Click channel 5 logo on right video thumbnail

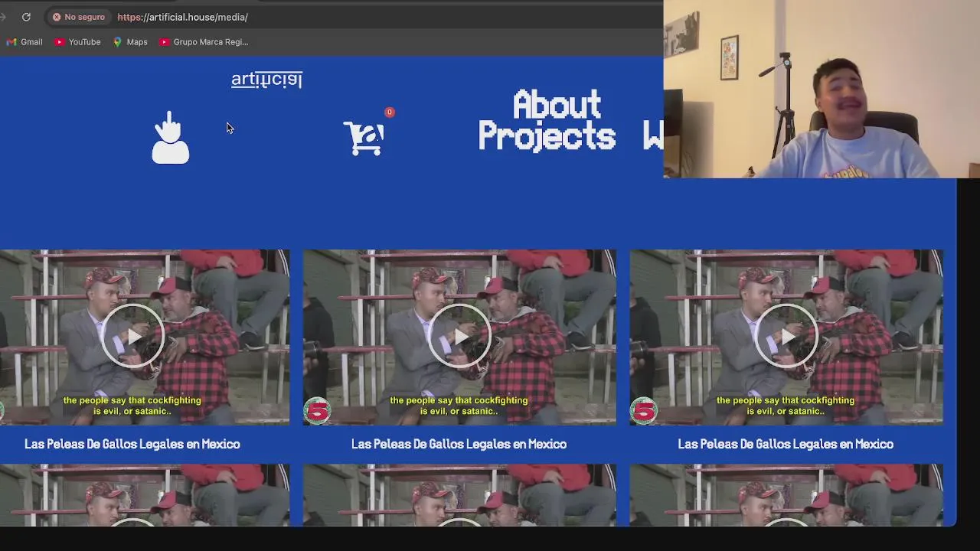pos(644,411)
